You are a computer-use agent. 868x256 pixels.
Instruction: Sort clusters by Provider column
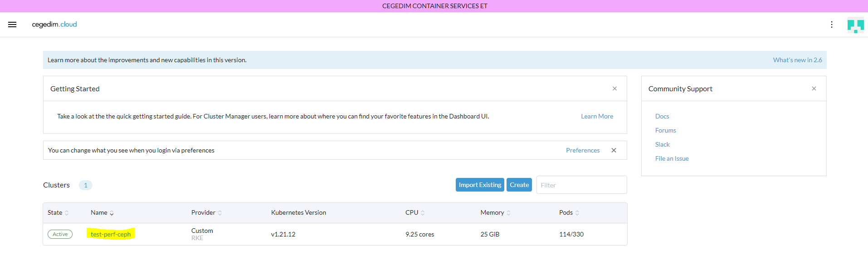click(x=206, y=212)
